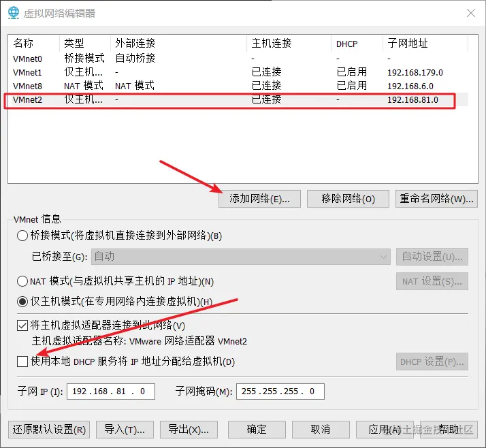Click the Virtual Network Editor globe icon
The image size is (486, 448).
14,13
